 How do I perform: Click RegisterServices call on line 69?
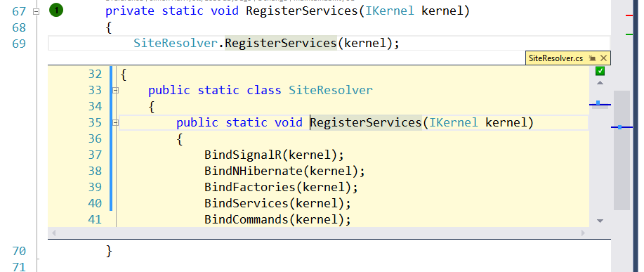tap(280, 43)
